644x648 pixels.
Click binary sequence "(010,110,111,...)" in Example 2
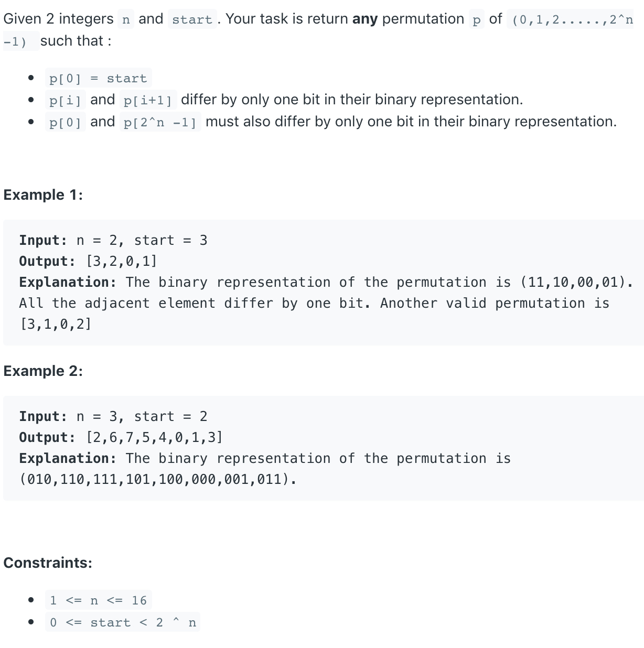click(157, 479)
